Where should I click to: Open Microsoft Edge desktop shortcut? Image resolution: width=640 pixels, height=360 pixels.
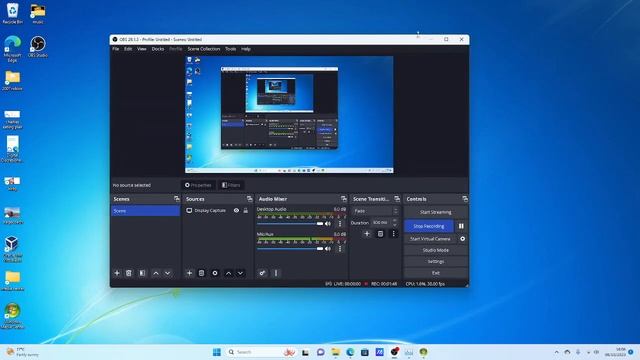[12, 49]
